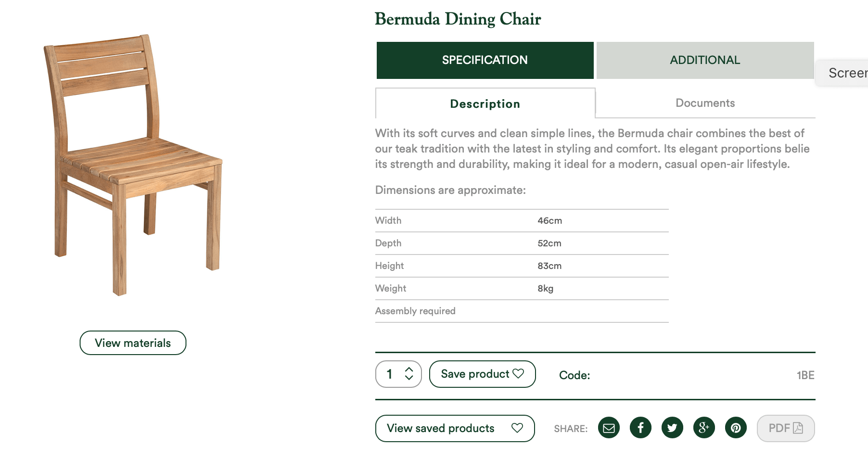The image size is (868, 459).
Task: Click the Bermuda Dining Chair title
Action: point(458,19)
